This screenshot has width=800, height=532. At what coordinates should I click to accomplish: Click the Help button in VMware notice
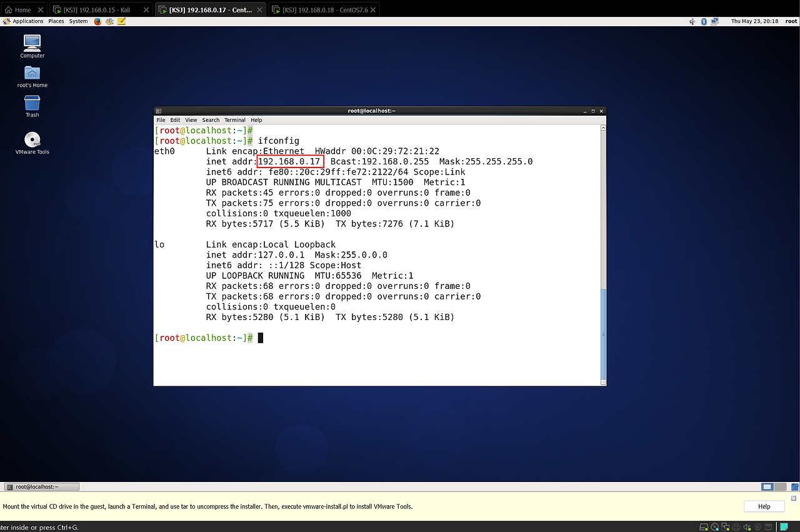tap(764, 506)
